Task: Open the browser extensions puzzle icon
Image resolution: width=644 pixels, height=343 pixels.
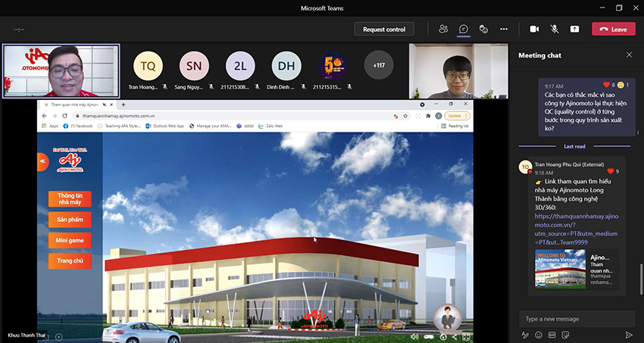Action: click(428, 116)
